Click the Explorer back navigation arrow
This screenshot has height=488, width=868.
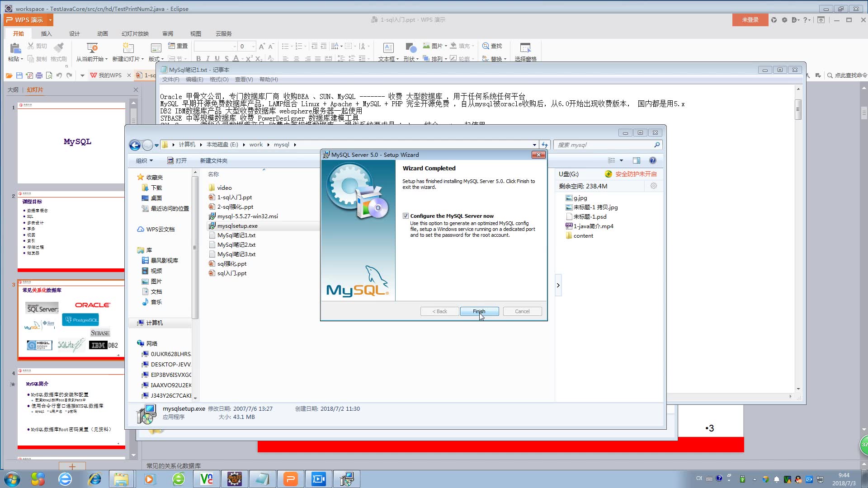pos(135,145)
